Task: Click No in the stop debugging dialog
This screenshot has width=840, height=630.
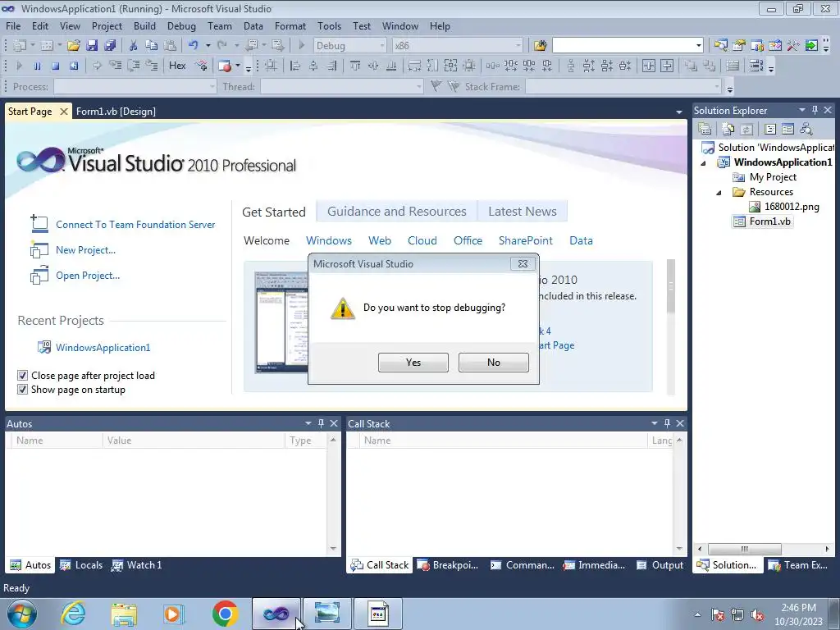Action: 493,363
